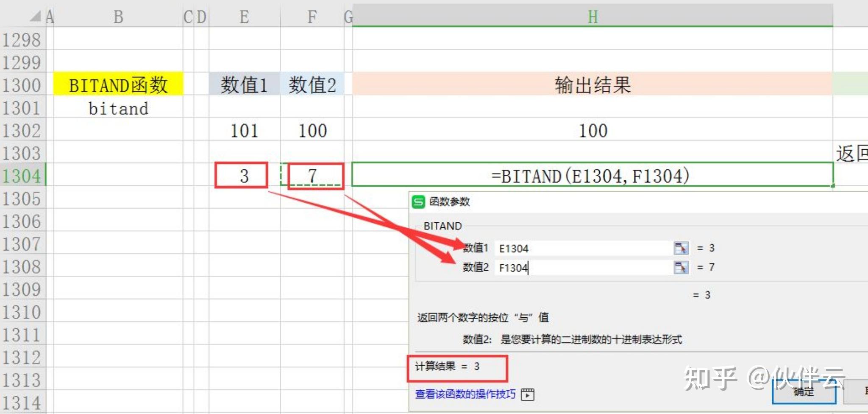The height and width of the screenshot is (414, 868).
Task: Click cell E1302 containing 101
Action: (x=245, y=130)
